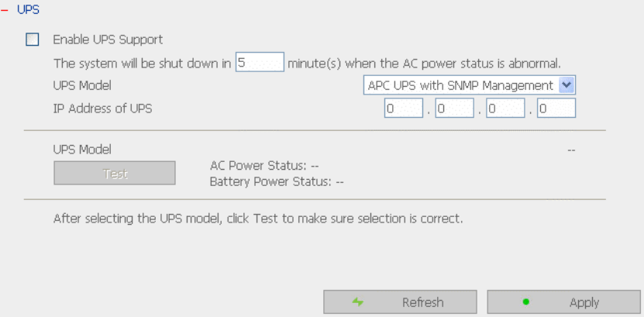Click the Enable UPS Support label

[x=107, y=39]
